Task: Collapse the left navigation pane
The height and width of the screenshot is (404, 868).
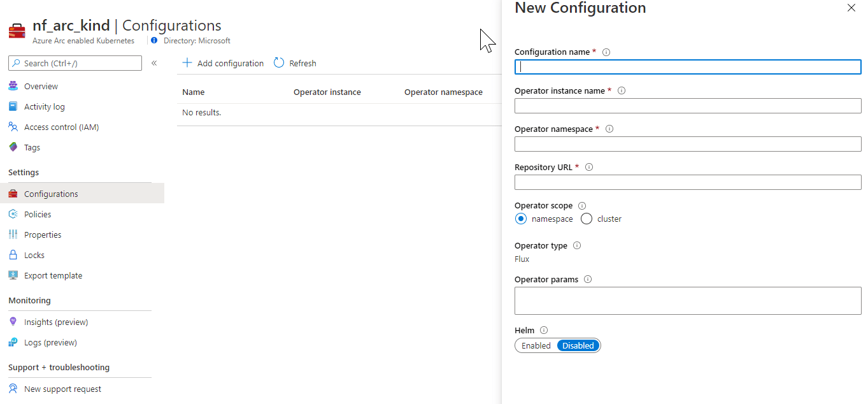Action: [x=153, y=62]
